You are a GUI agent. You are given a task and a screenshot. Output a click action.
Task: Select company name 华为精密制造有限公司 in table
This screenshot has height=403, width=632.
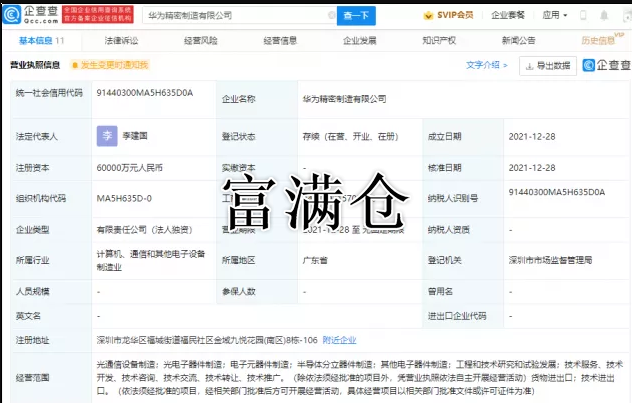tap(345, 99)
